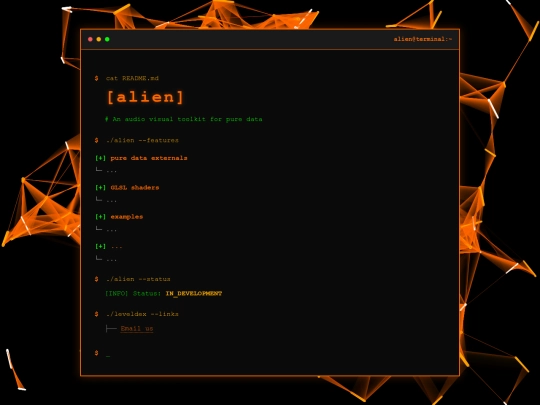The image size is (540, 405).
Task: Open the Email us link
Action: point(136,328)
